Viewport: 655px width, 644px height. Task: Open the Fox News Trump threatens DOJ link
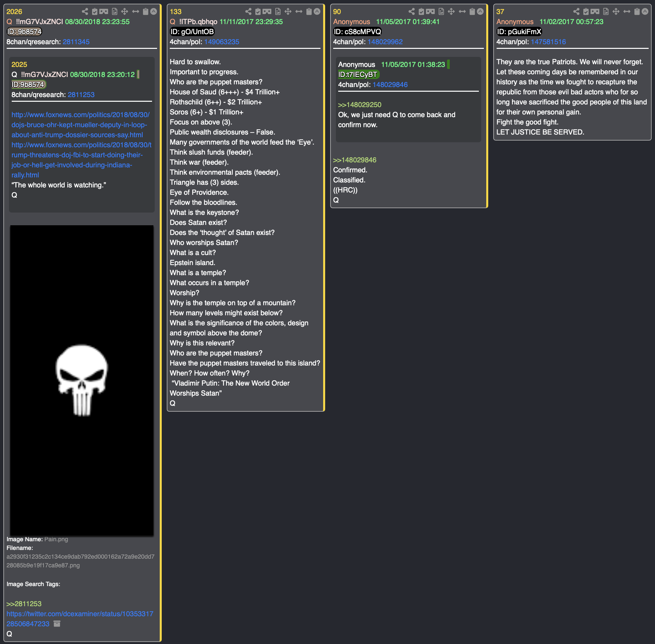[81, 160]
